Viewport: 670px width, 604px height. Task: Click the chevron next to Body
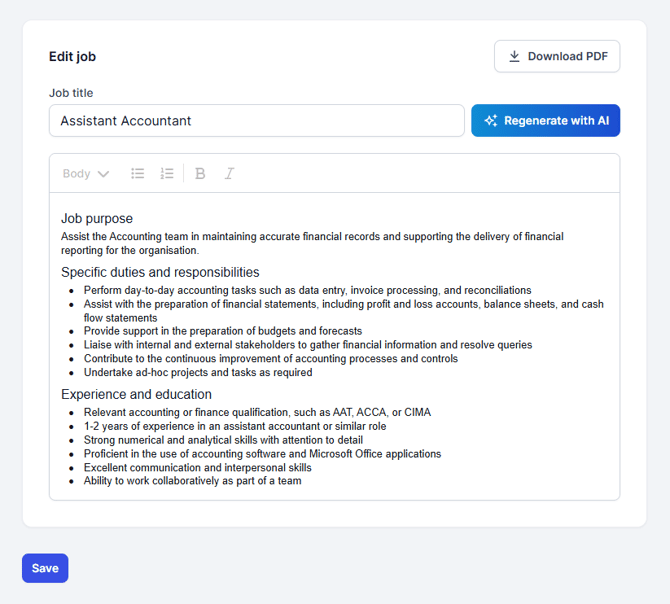tap(103, 174)
